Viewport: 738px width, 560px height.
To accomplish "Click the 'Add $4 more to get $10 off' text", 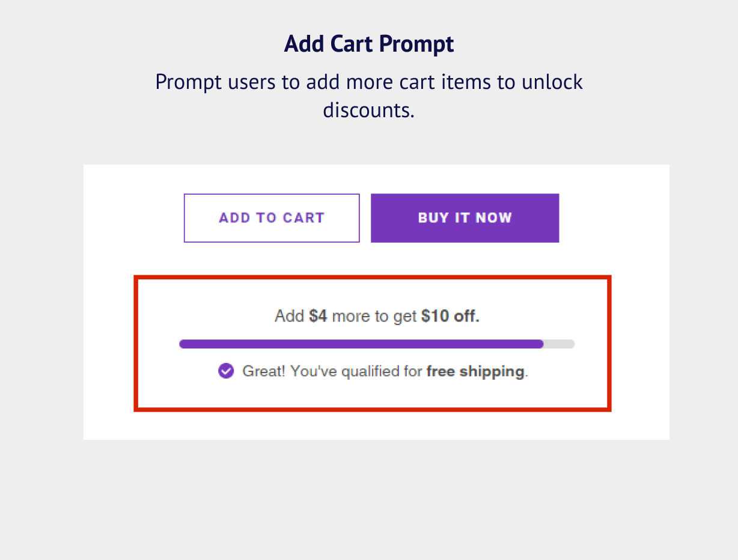I will 377,316.
